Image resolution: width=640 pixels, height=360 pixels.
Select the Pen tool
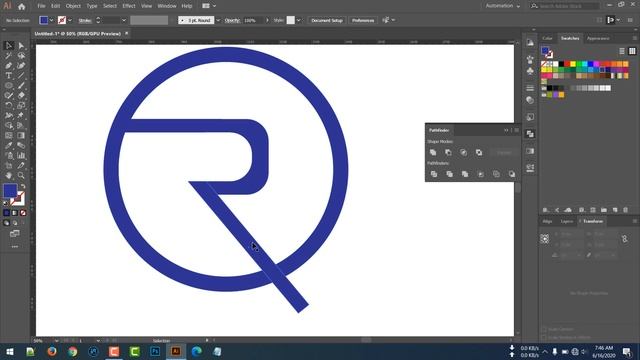click(x=9, y=66)
